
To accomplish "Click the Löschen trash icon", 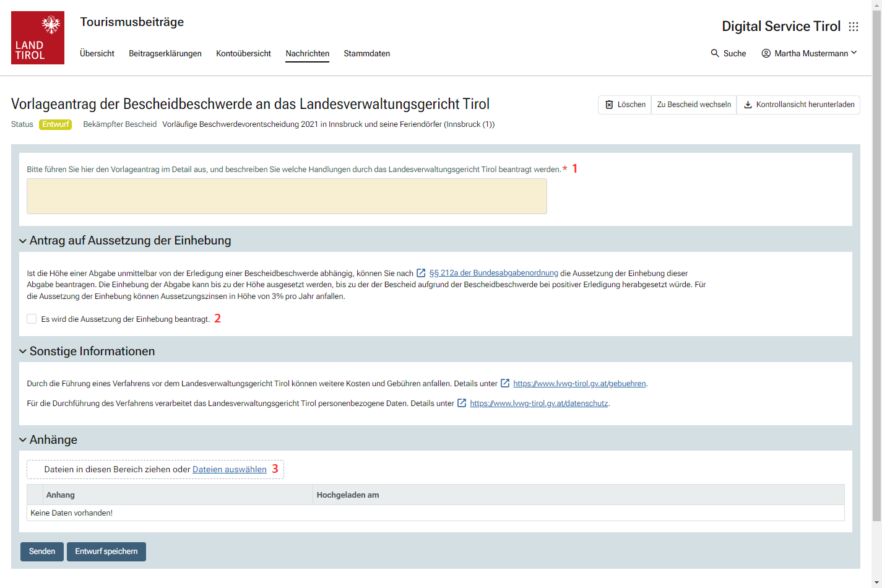I will (609, 105).
